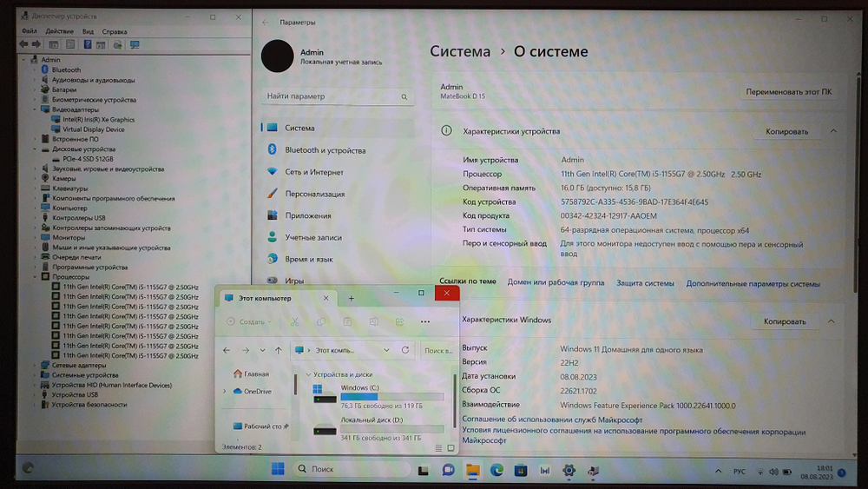Select Virtual Display Device entry
The height and width of the screenshot is (489, 868).
pyautogui.click(x=94, y=129)
